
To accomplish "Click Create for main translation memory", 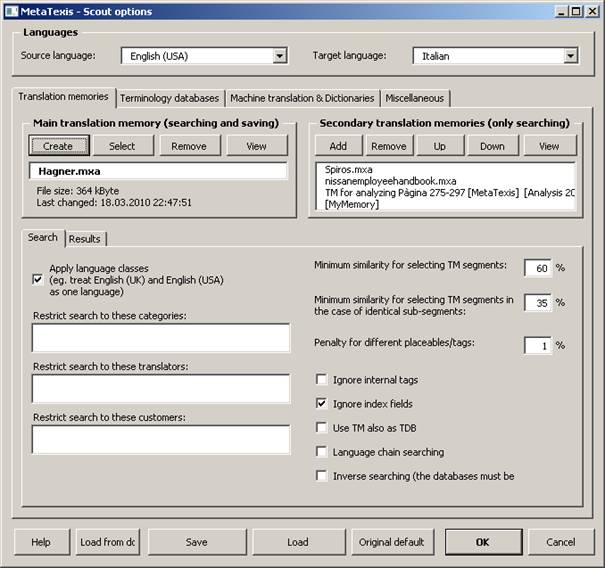I will pyautogui.click(x=58, y=146).
